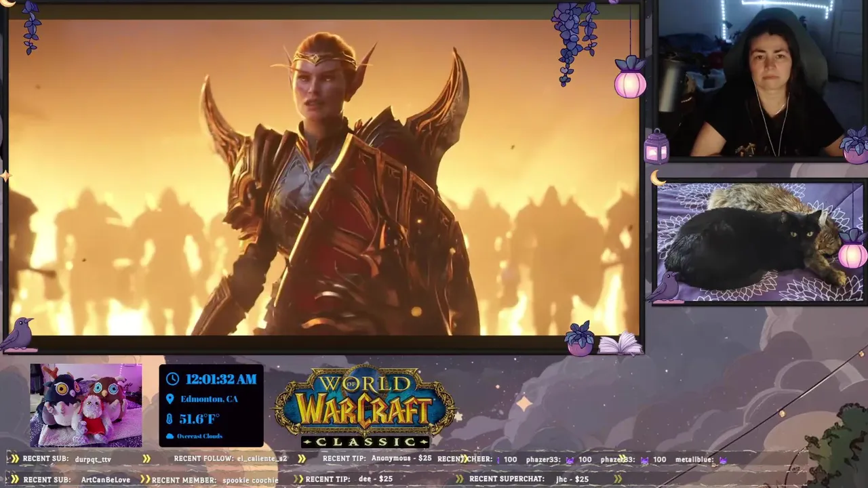Click the plush owl toys thumbnail
This screenshot has height=488, width=868.
(x=86, y=406)
